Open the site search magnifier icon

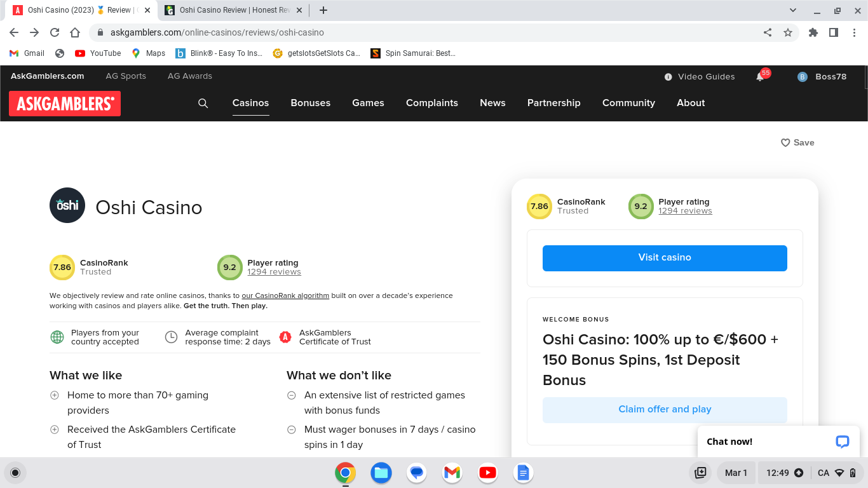tap(203, 103)
